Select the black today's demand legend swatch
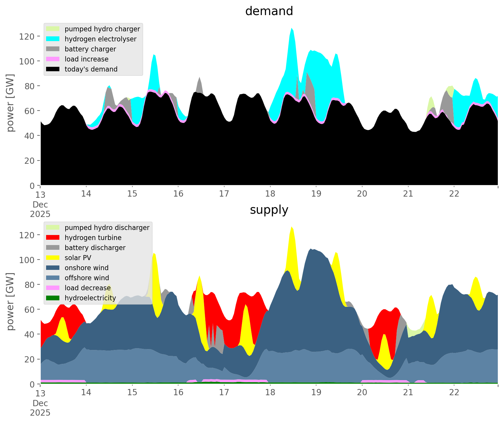This screenshot has width=504, height=423. tap(53, 69)
